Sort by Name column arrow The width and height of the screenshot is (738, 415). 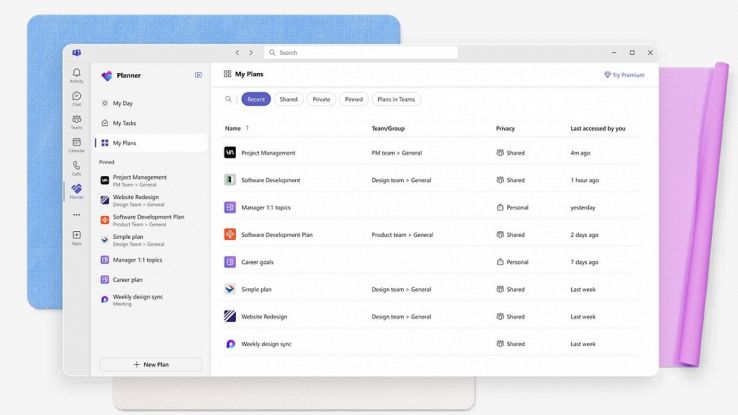point(247,128)
